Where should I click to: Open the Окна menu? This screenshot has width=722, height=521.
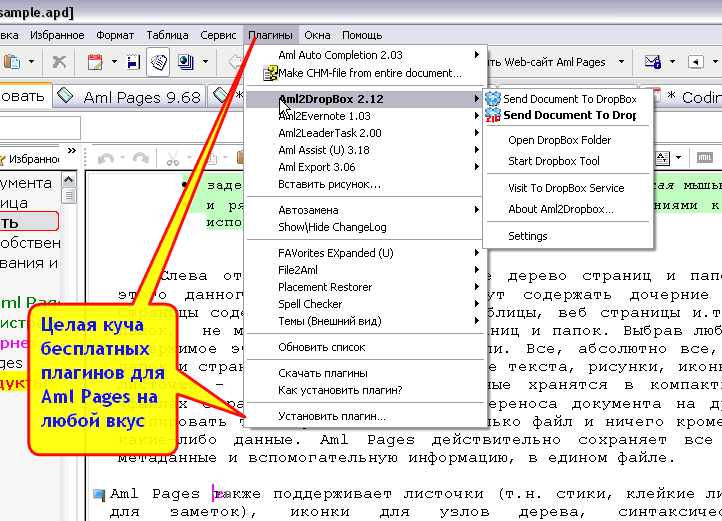(x=317, y=35)
